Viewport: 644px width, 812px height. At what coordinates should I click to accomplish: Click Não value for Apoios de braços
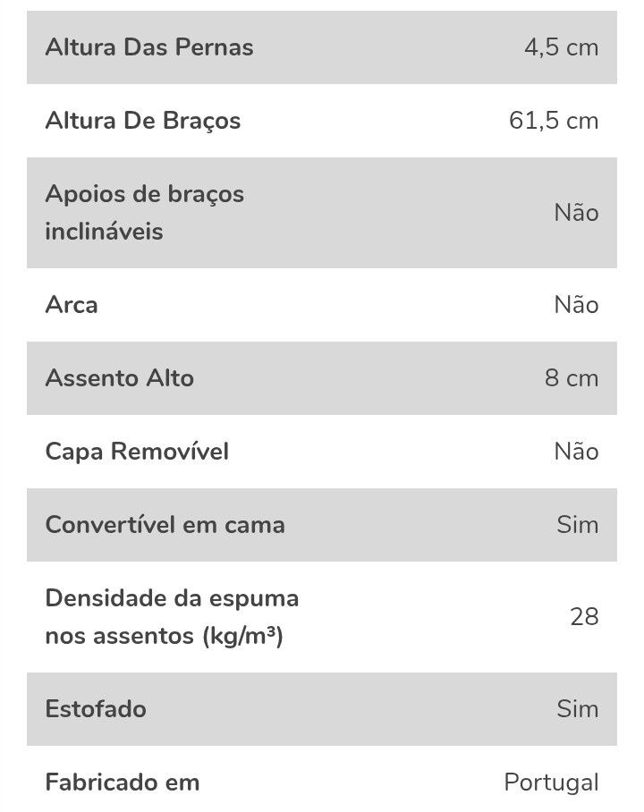click(x=576, y=212)
